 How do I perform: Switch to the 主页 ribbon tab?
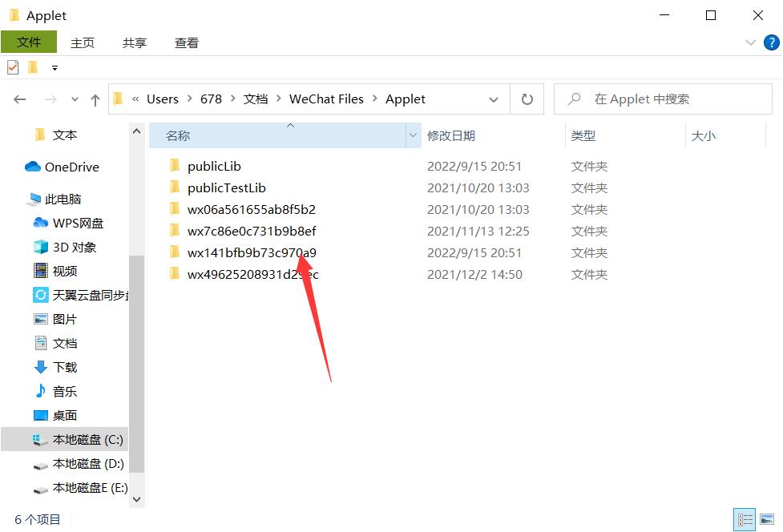[83, 43]
